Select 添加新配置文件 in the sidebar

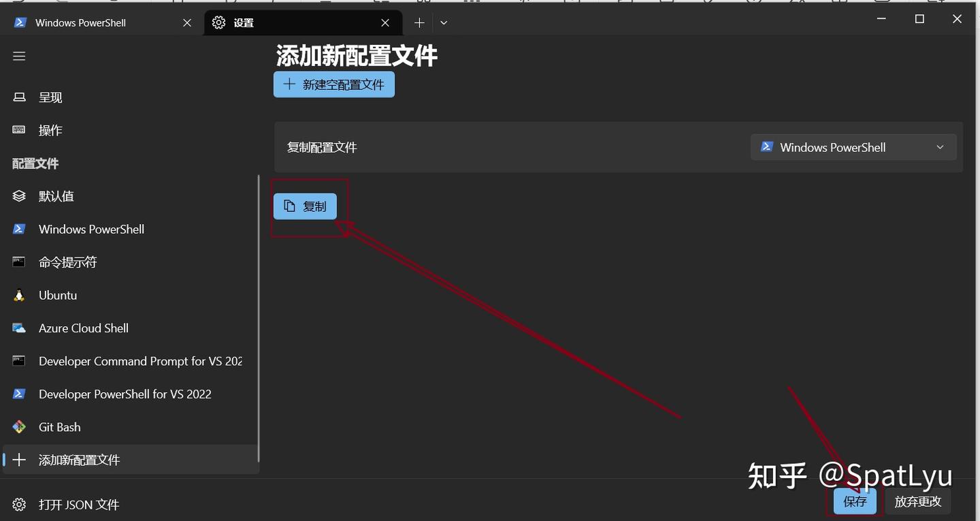tap(79, 460)
